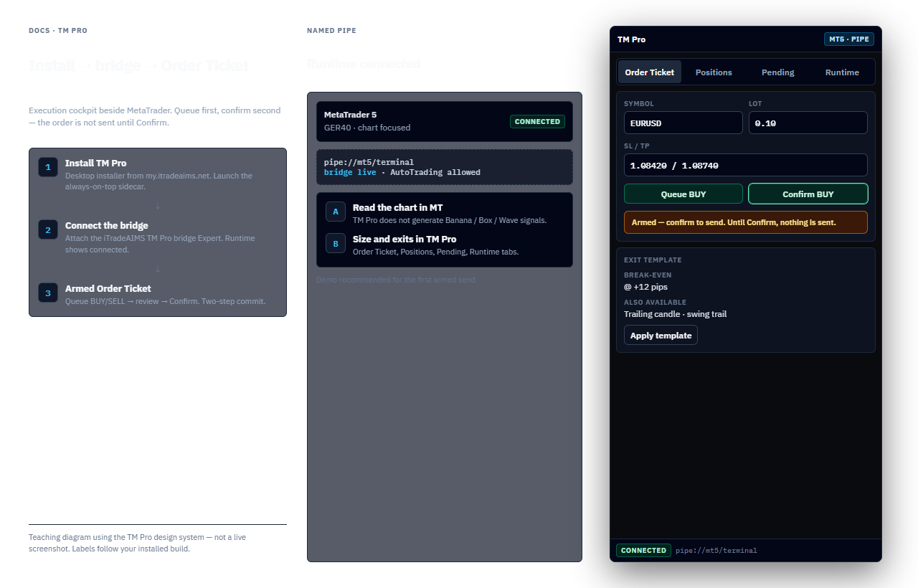Screen dimensions: 918x588
Task: Click the SL / TP input field
Action: tap(746, 165)
